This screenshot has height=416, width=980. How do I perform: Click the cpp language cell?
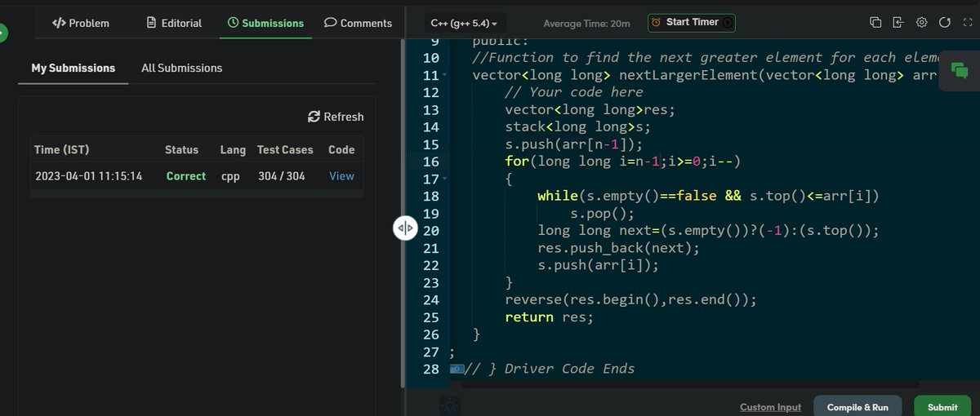[x=229, y=175]
